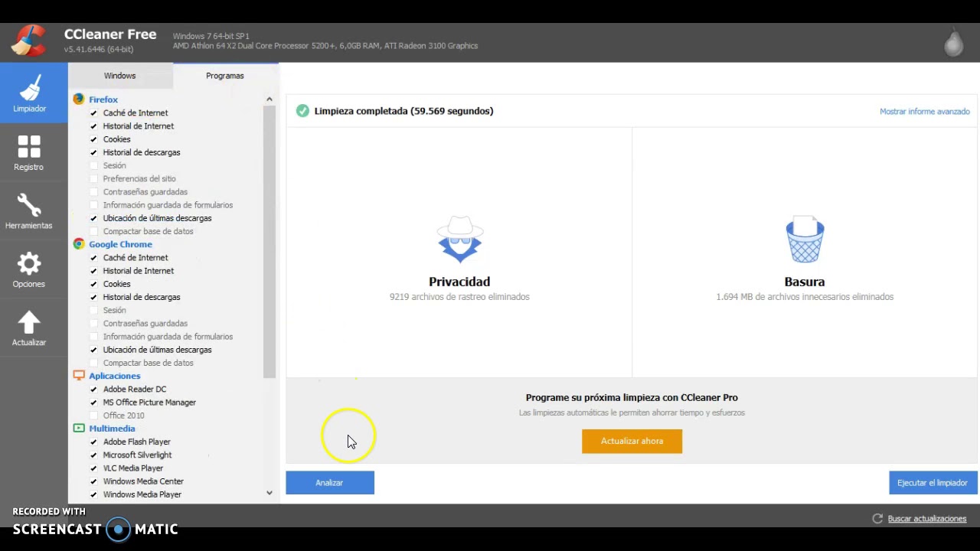Enable Firefox Contraseñas guardadas checkbox
The height and width of the screenshot is (551, 980).
(x=93, y=191)
